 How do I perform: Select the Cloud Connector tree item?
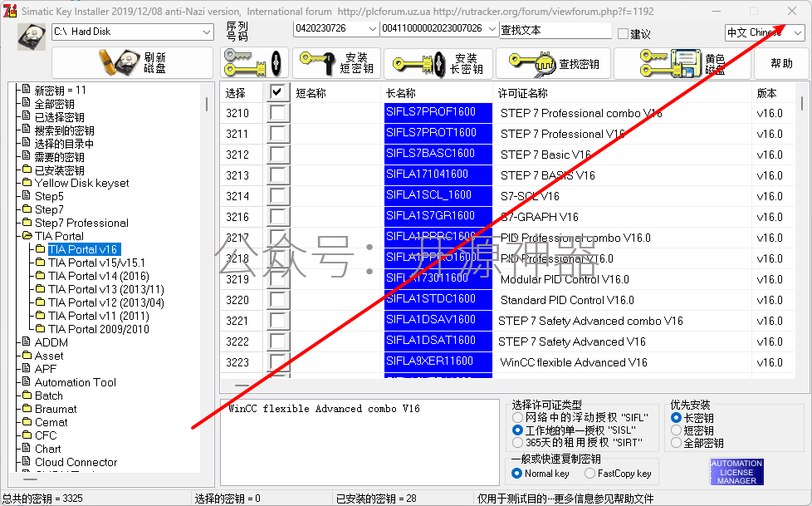pyautogui.click(x=76, y=462)
